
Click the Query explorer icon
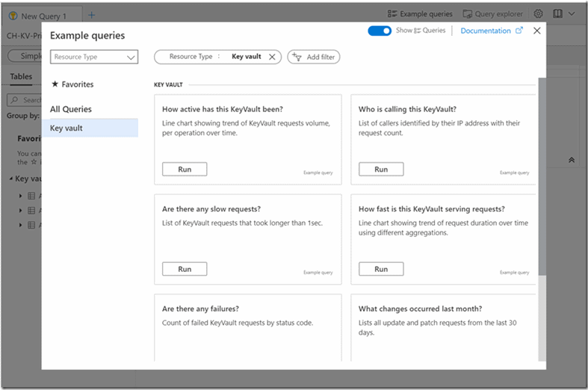click(468, 14)
